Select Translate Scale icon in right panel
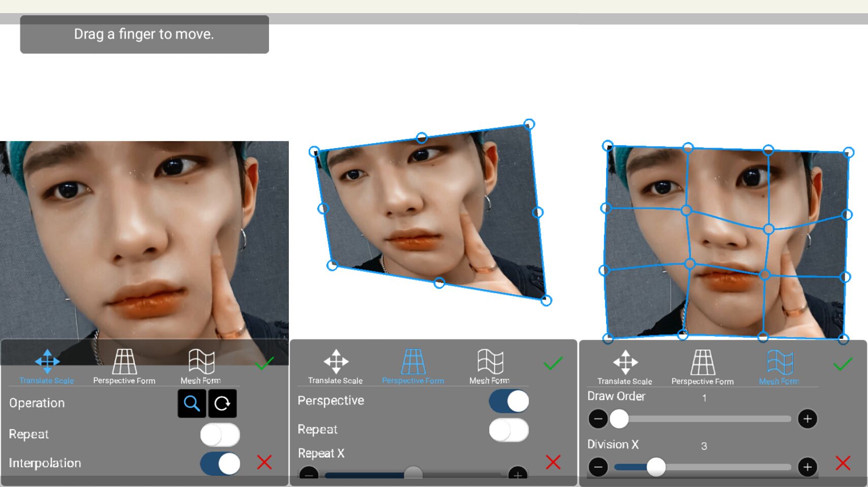The width and height of the screenshot is (868, 487). coord(625,362)
